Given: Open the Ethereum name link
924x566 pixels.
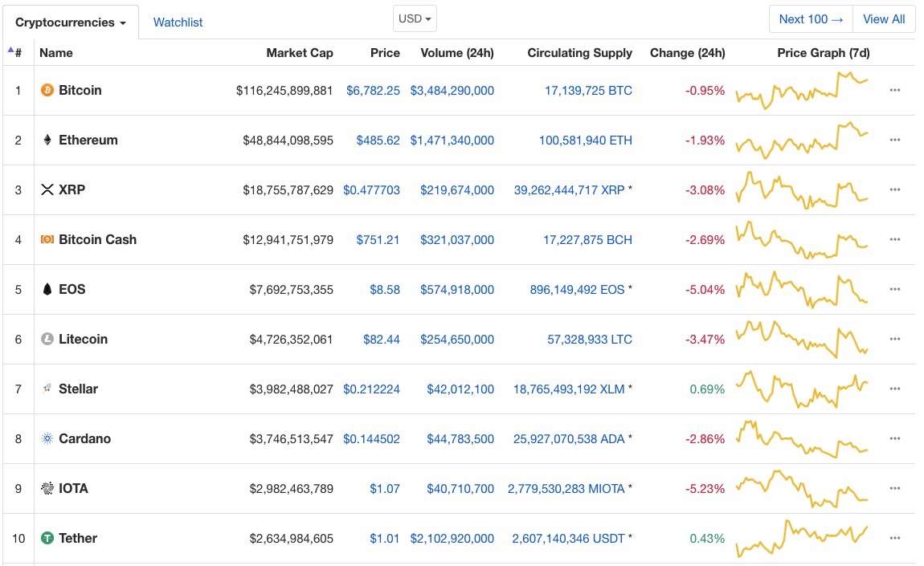Looking at the screenshot, I should coord(88,140).
